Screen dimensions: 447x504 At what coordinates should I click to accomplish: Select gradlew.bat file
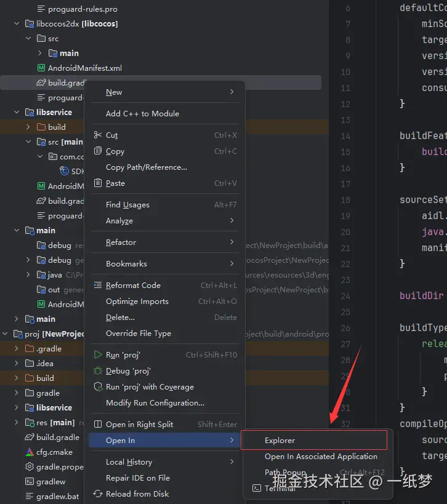57,496
